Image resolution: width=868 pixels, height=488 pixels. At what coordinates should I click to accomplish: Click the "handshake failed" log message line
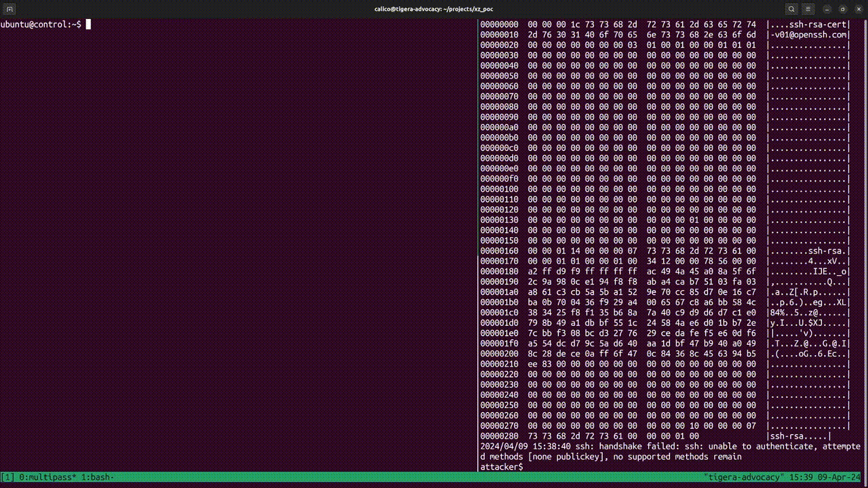pos(670,447)
